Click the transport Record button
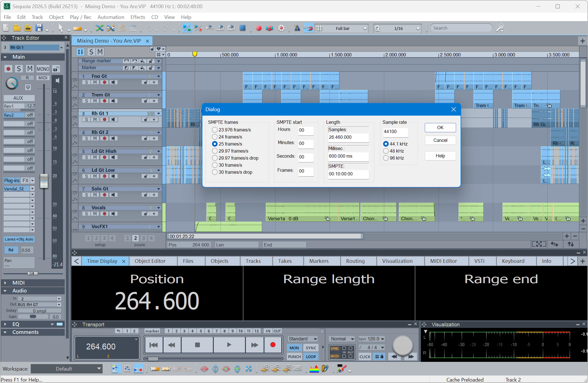 [x=273, y=345]
